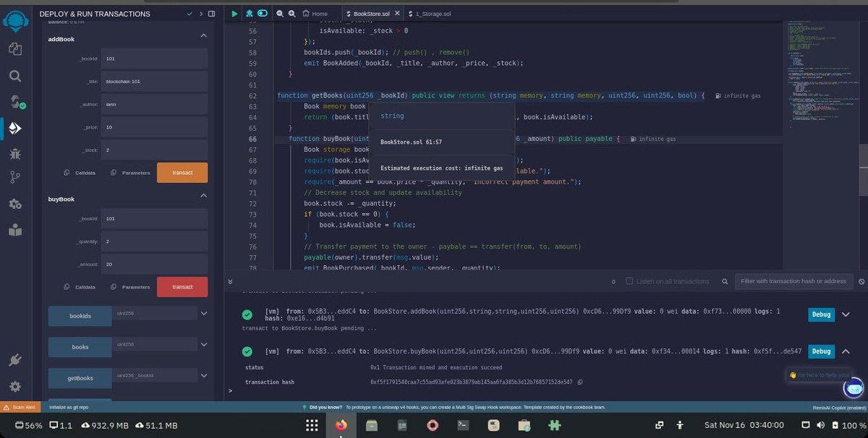Select the Deploy & Run transactions sidebar icon

15,128
